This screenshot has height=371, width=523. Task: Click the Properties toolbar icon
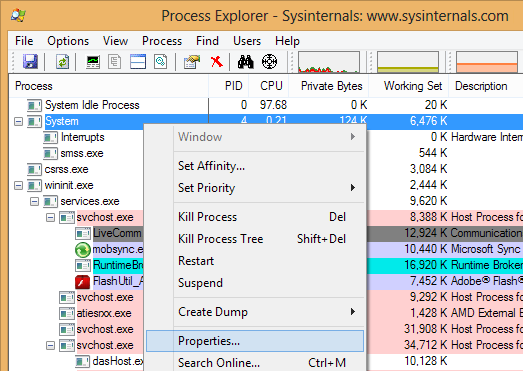click(x=191, y=62)
